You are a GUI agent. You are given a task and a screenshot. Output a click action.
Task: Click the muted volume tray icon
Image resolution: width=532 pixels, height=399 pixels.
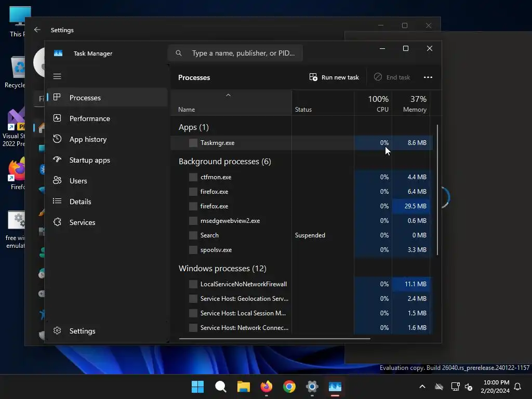469,387
